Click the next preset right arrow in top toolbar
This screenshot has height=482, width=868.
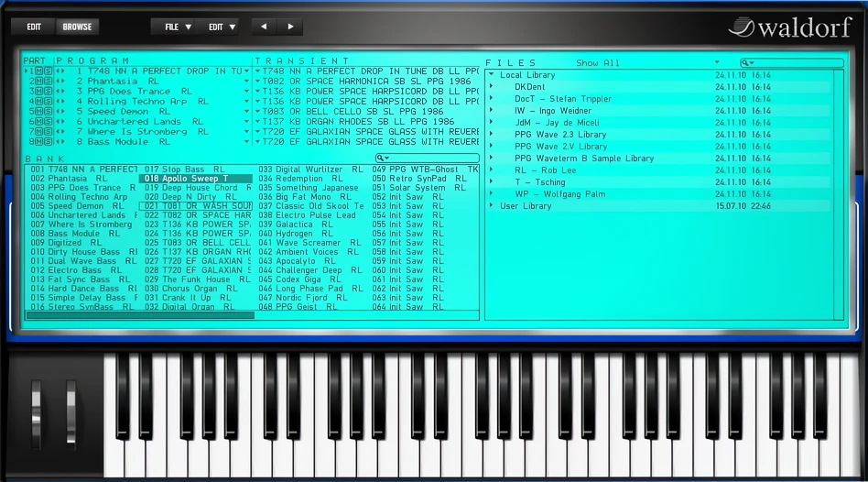290,27
